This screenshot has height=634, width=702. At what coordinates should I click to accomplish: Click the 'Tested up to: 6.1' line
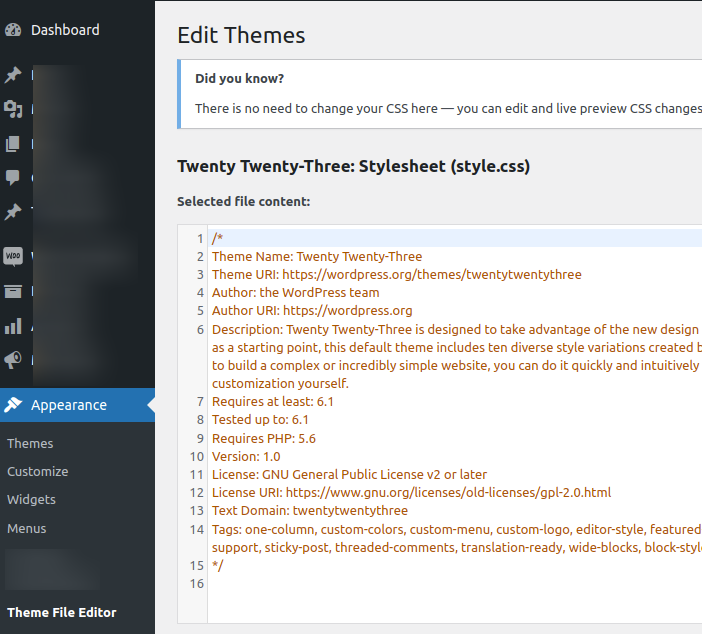coord(260,420)
